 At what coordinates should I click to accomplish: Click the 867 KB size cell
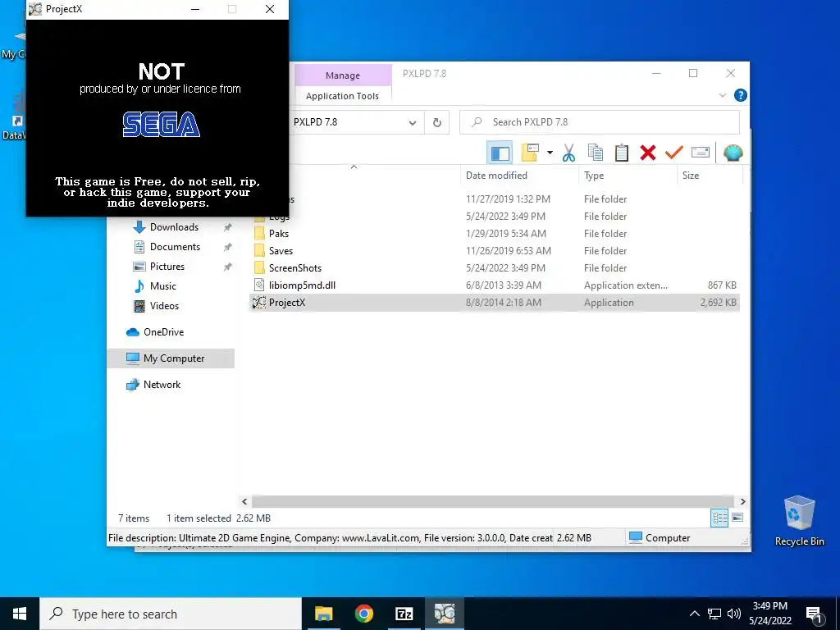click(722, 285)
